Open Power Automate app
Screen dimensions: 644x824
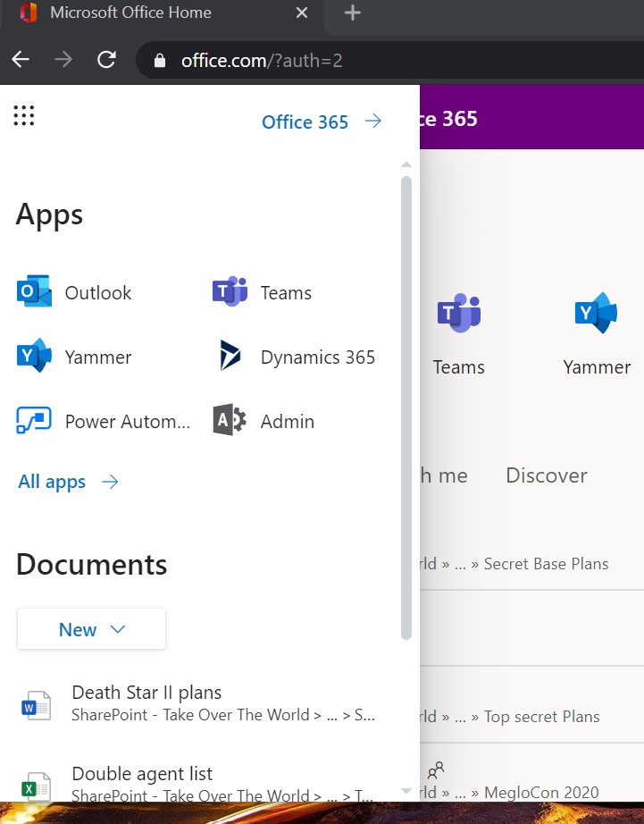104,421
